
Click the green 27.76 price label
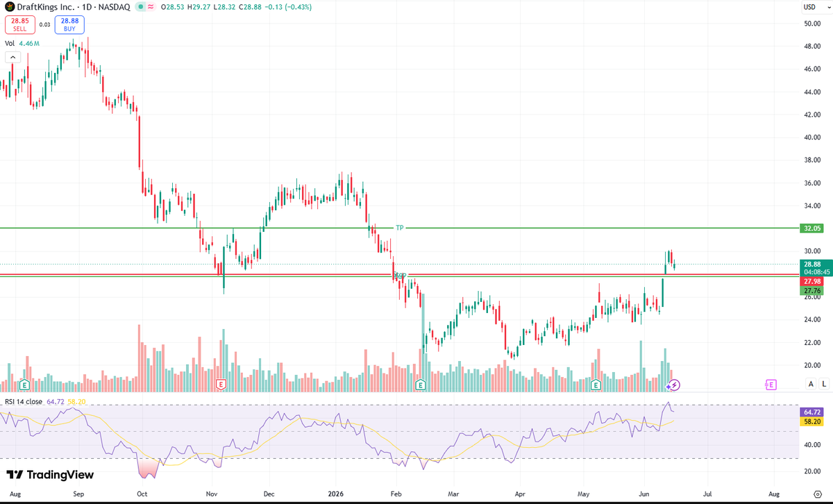click(812, 291)
